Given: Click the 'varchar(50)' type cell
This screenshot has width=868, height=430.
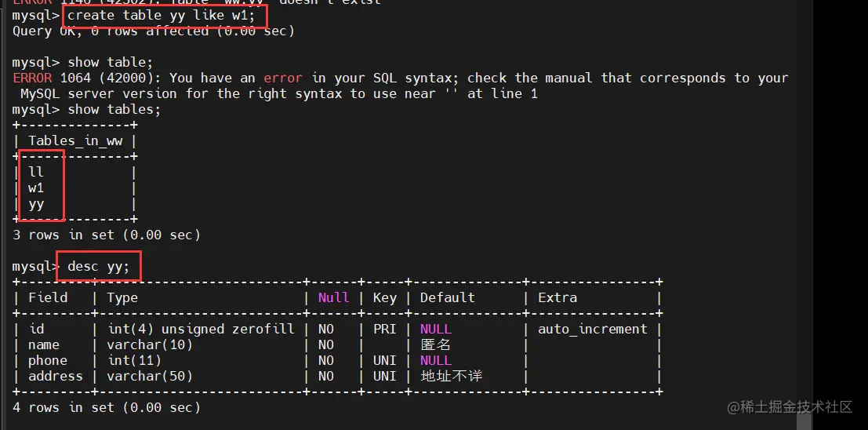Looking at the screenshot, I should coord(150,377).
